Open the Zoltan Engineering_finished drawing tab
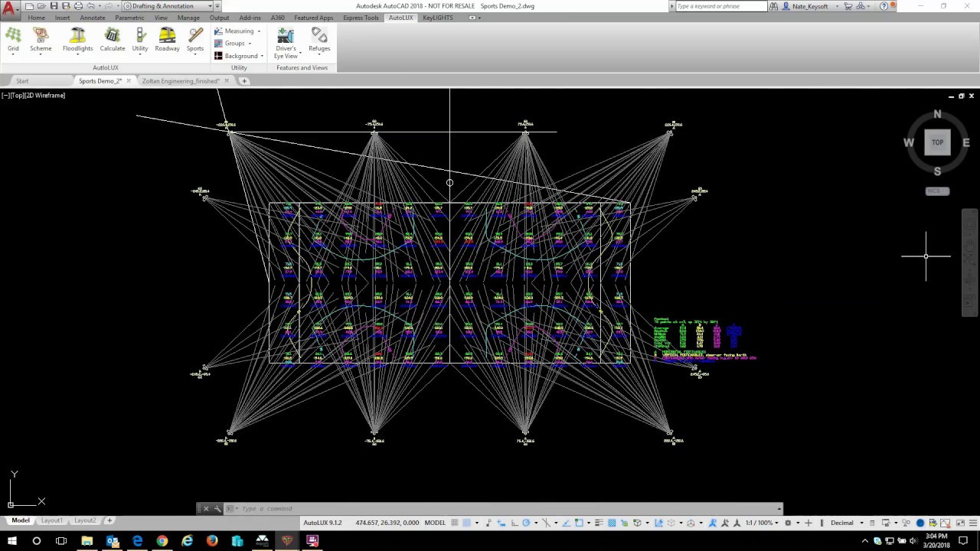The width and height of the screenshot is (980, 551). pyautogui.click(x=181, y=80)
